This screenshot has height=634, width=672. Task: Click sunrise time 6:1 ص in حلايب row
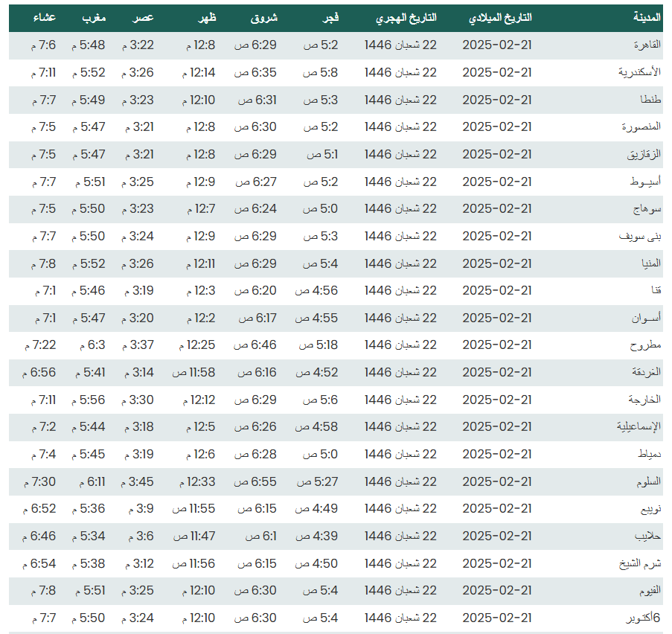point(261,537)
